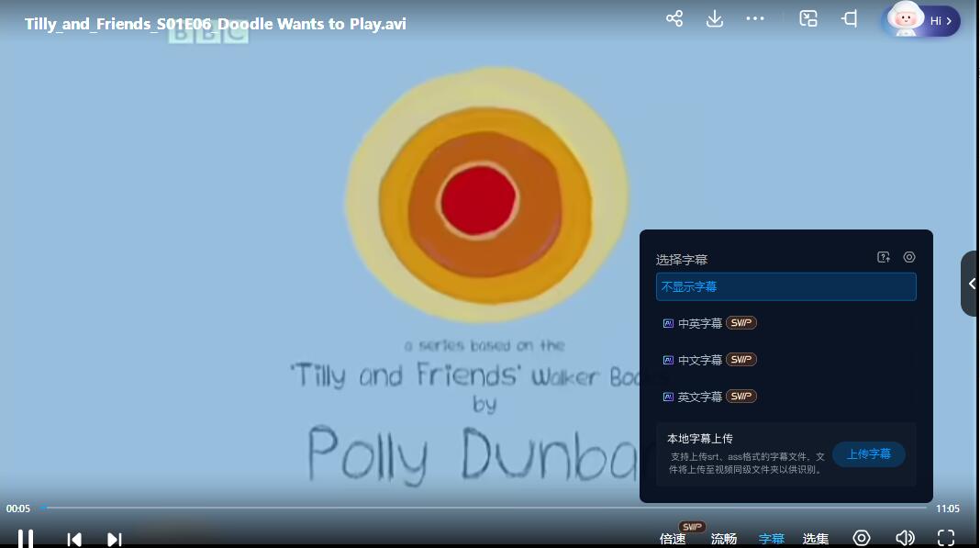Skip to the previous video

pyautogui.click(x=74, y=539)
